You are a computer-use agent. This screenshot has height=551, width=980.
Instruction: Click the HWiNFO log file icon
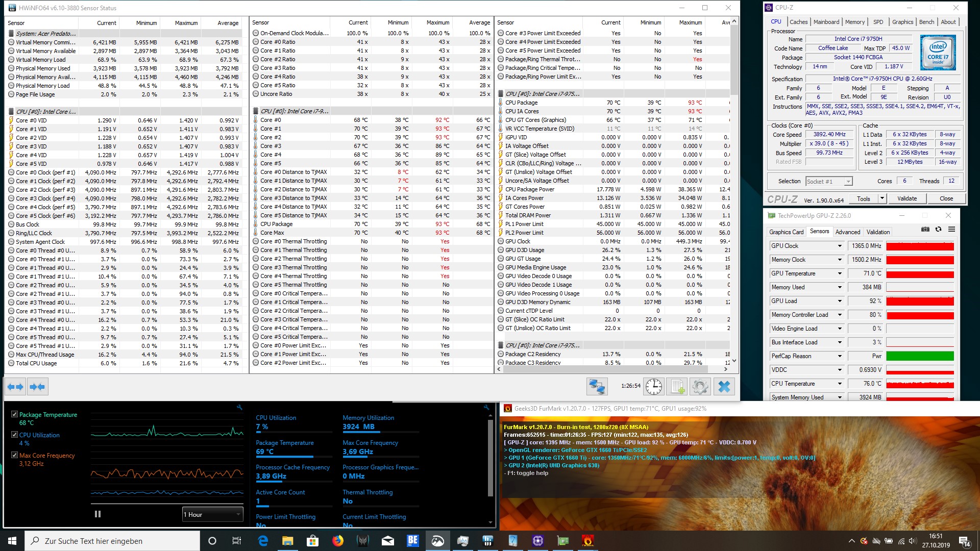click(677, 387)
